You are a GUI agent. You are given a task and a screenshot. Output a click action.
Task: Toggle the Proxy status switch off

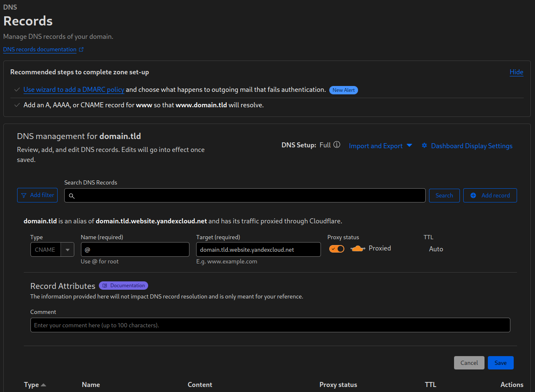(337, 249)
